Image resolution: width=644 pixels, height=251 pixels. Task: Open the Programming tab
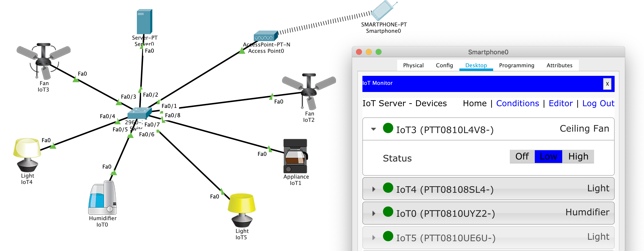[516, 65]
